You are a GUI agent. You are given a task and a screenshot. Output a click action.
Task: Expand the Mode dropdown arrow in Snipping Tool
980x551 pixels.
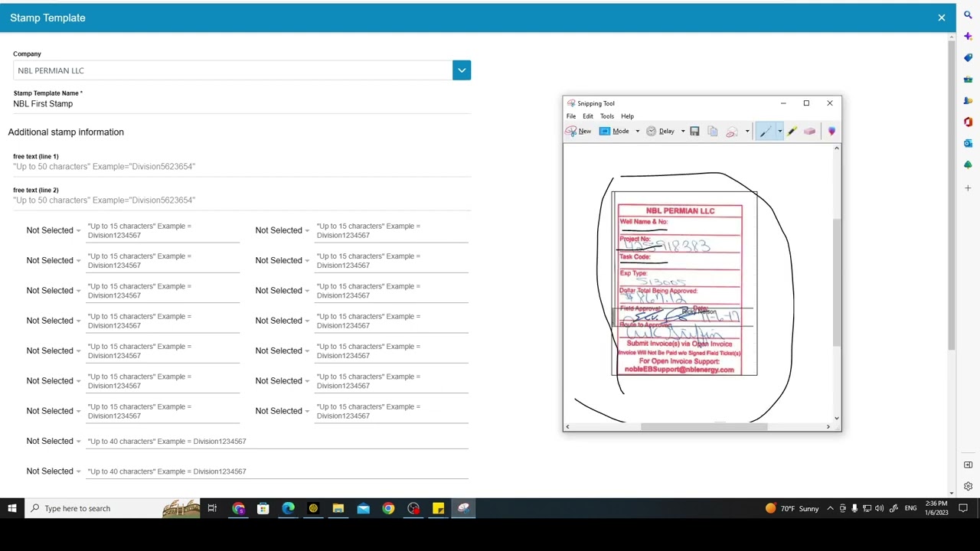[637, 131]
